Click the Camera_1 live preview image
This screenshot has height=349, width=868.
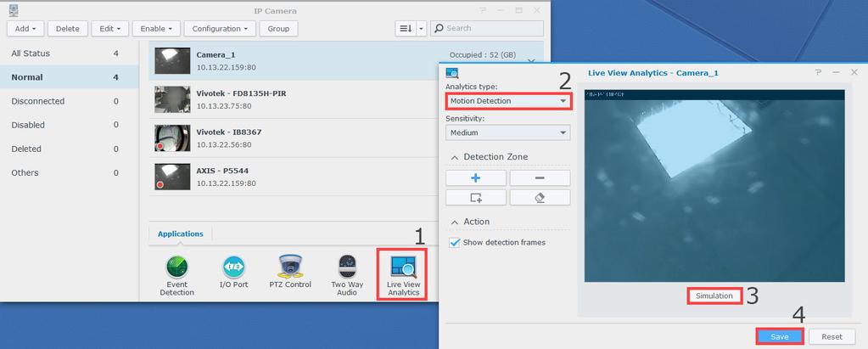click(714, 186)
